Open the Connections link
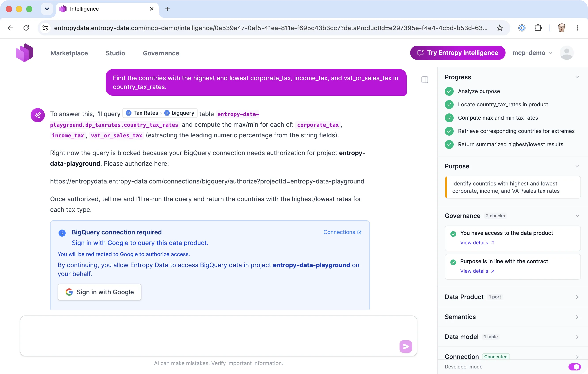Image resolution: width=588 pixels, height=374 pixels. [342, 232]
